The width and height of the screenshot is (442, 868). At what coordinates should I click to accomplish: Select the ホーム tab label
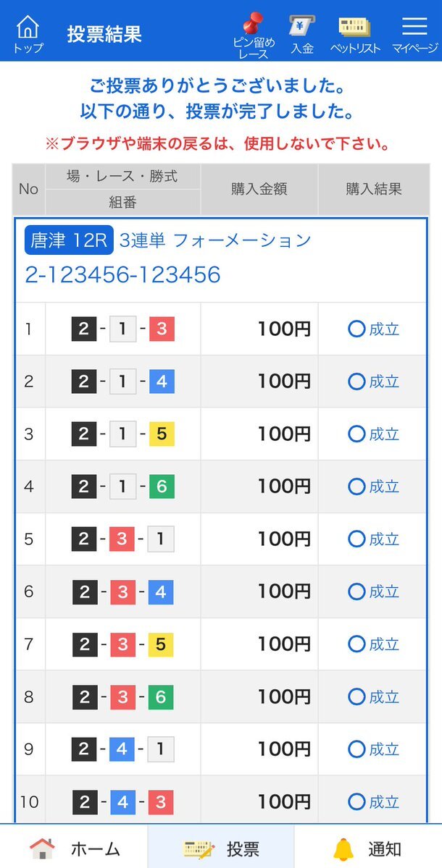(x=95, y=848)
